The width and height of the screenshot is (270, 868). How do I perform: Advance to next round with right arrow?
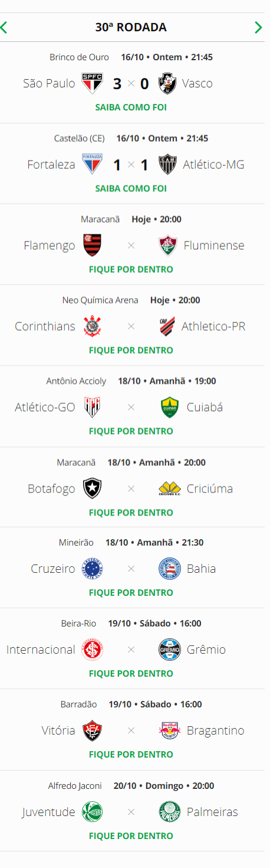tap(258, 27)
